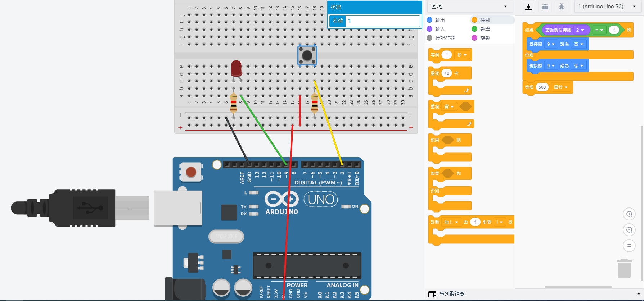Reset workspace zoom with the equals icon

629,246
